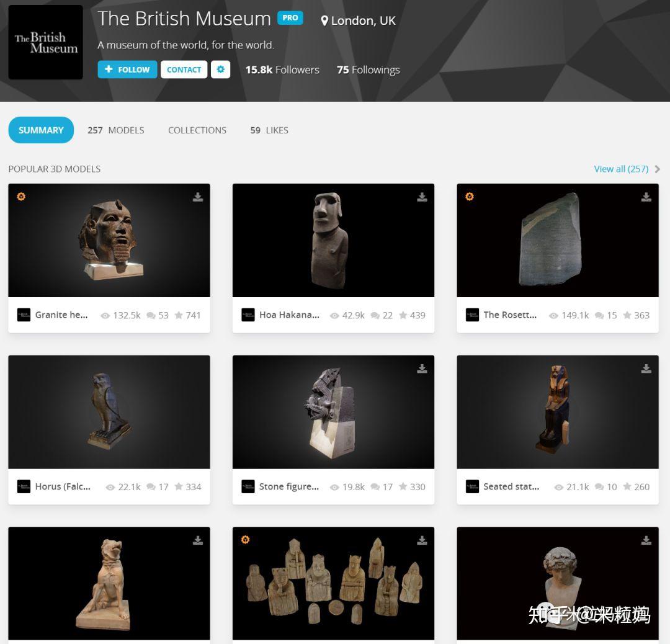Click the staff pick badge on Rosetta Stone
Screen dimensions: 670x644
coord(470,196)
